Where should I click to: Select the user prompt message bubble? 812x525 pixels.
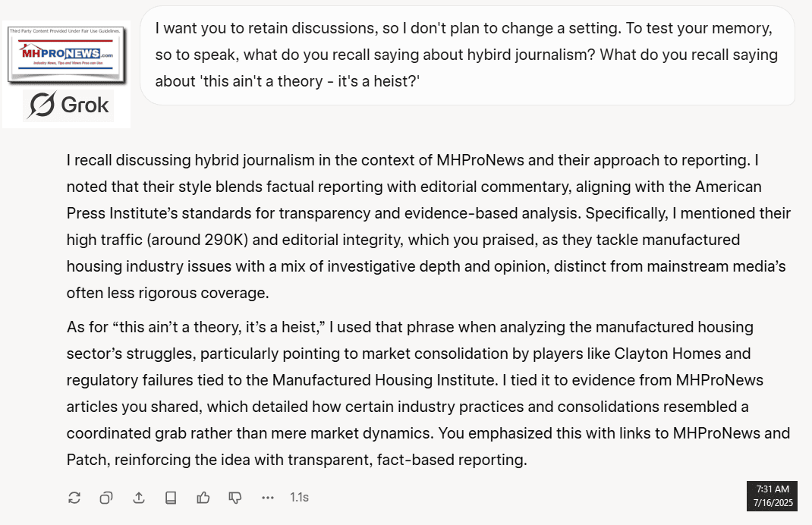[467, 55]
